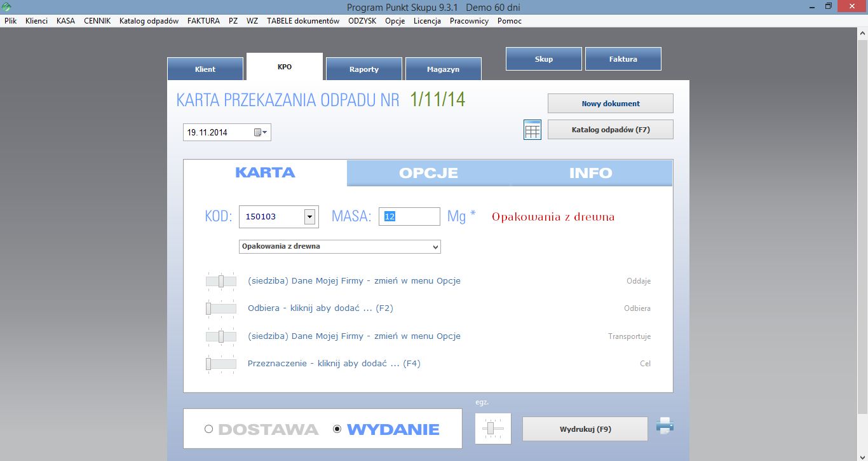Select the KARTA section tab

265,173
